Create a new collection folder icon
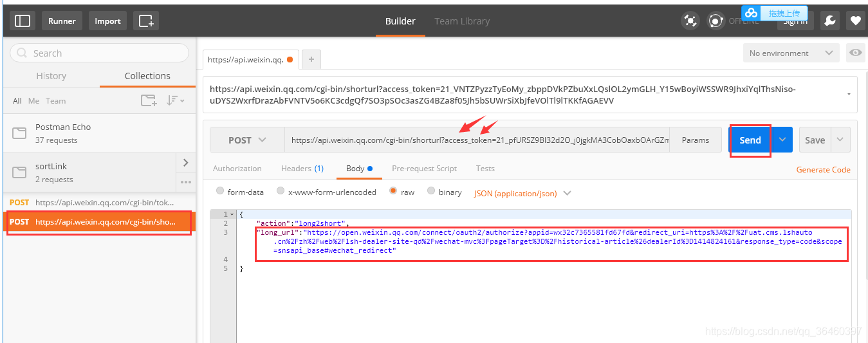 tap(149, 100)
